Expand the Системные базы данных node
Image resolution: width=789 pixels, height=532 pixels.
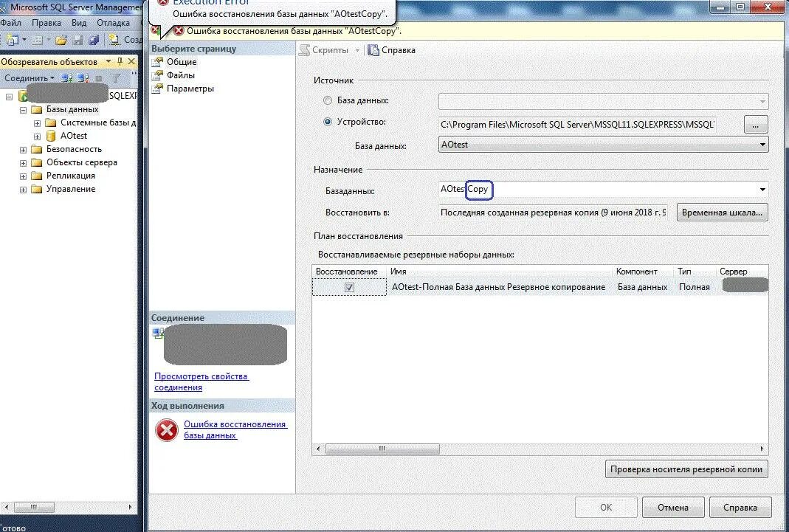coord(37,123)
